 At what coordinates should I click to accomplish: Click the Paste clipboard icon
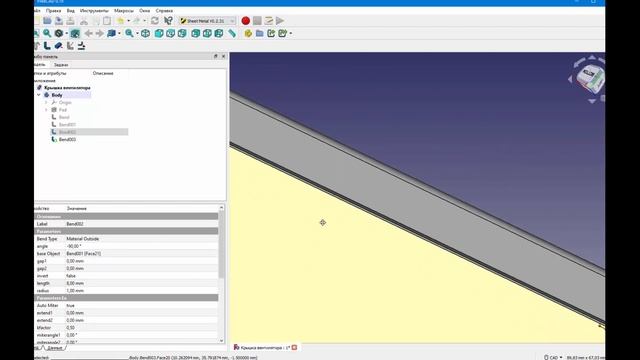click(x=107, y=21)
